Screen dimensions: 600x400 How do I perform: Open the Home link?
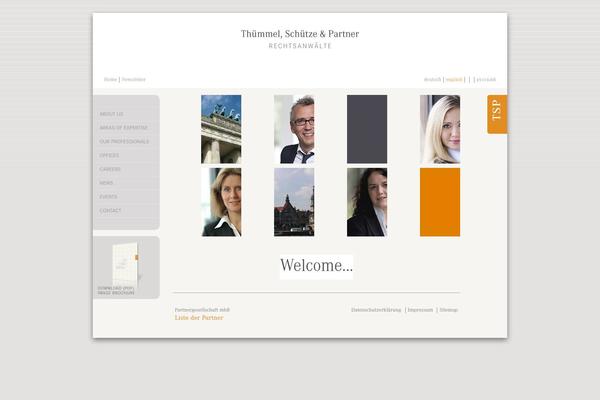(110, 80)
